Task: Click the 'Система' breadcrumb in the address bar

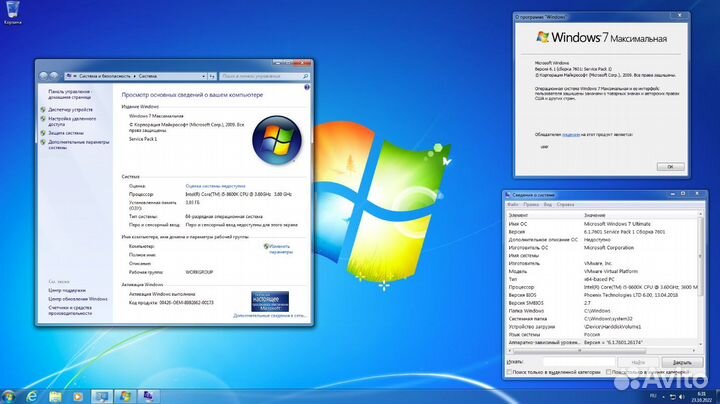Action: pos(147,76)
